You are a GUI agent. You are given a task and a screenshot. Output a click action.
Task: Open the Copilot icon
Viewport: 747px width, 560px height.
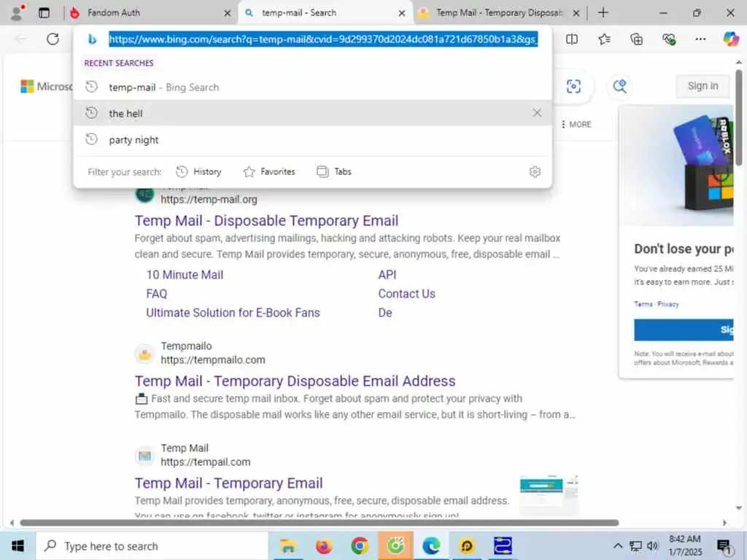point(731,39)
